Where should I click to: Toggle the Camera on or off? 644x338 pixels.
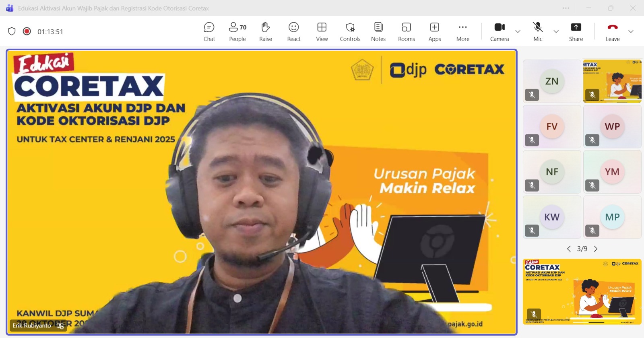(500, 32)
